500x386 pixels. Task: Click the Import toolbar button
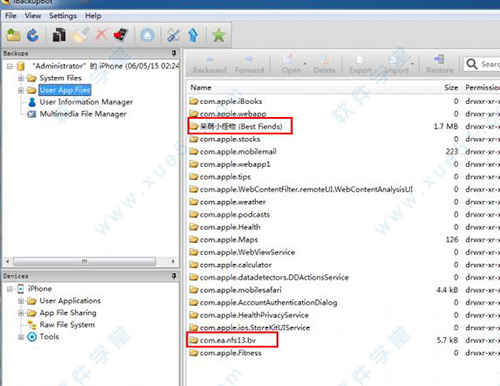coord(396,65)
